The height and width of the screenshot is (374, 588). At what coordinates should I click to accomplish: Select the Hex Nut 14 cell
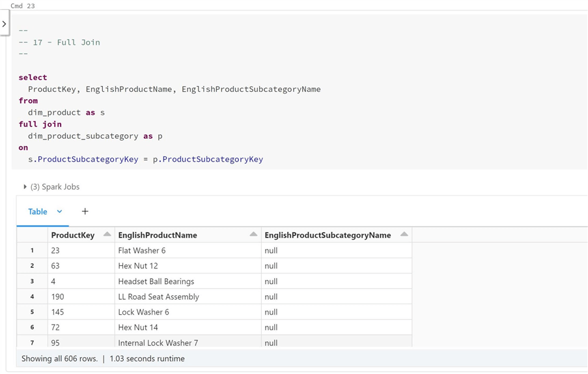click(x=188, y=328)
